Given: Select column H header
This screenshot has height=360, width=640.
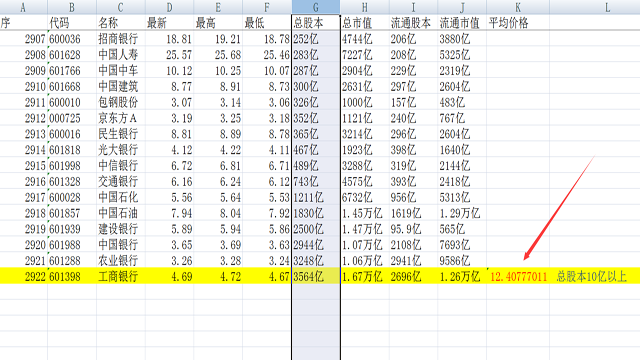Looking at the screenshot, I should 364,7.
